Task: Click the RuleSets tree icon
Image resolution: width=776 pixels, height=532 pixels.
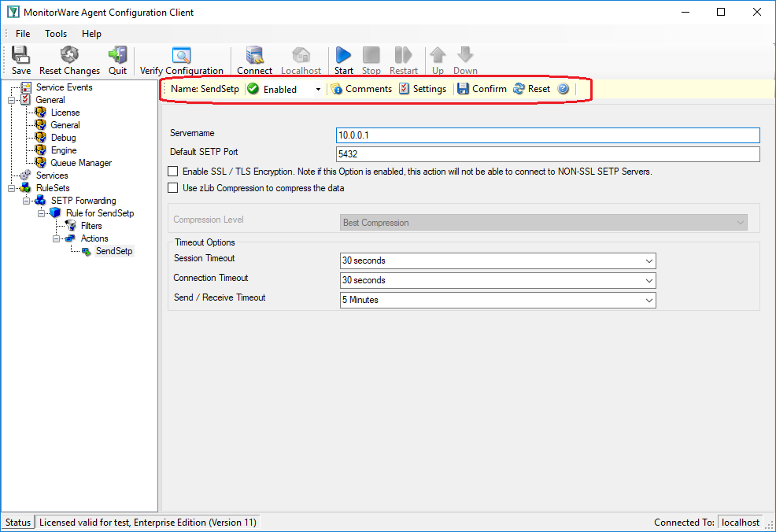Action: [25, 188]
